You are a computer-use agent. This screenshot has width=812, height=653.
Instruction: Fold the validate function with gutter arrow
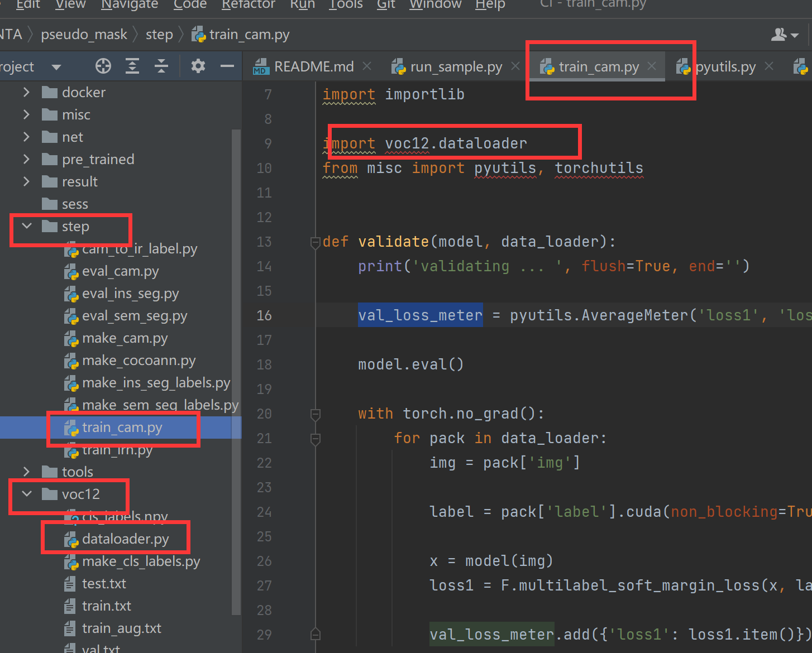(315, 242)
